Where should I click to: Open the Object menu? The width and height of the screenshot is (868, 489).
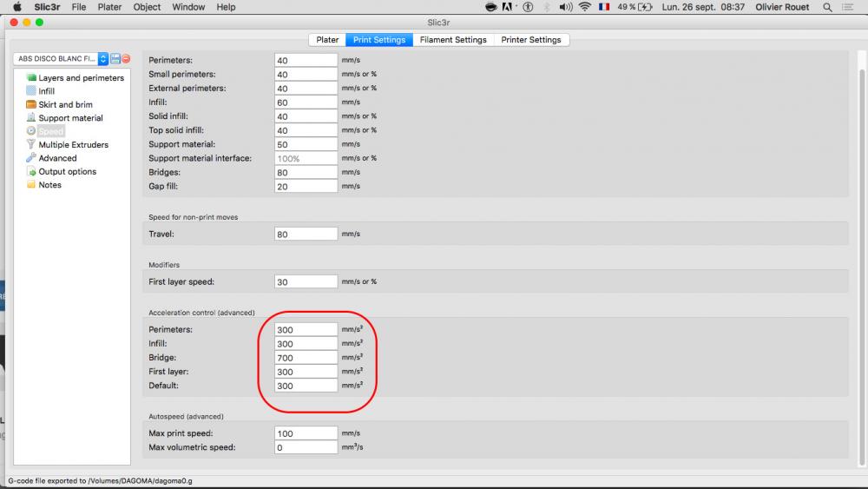[x=147, y=7]
